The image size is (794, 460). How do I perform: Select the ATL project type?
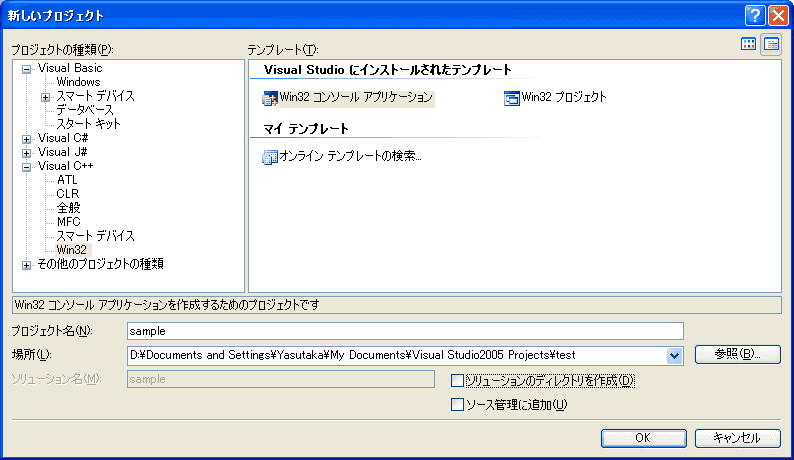point(67,180)
